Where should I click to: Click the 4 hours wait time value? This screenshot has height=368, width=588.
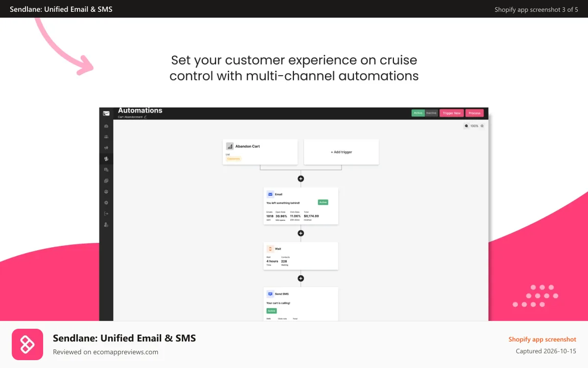[x=272, y=261]
